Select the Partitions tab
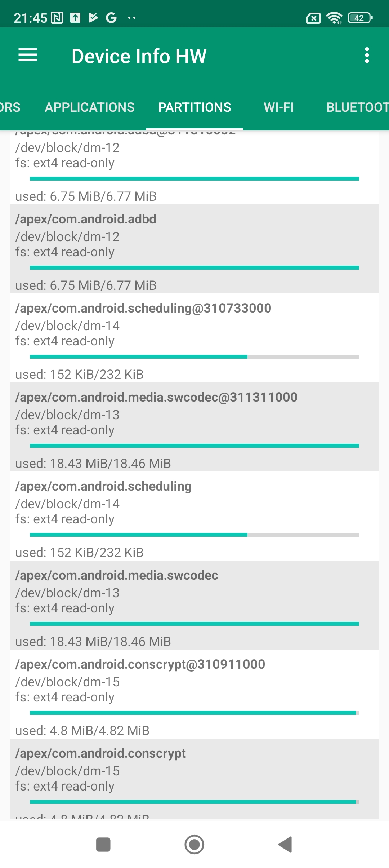 [x=194, y=107]
